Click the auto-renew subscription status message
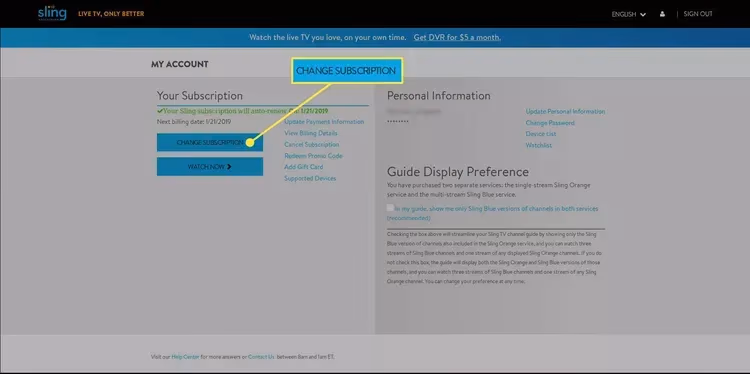The height and width of the screenshot is (374, 750). (x=243, y=111)
